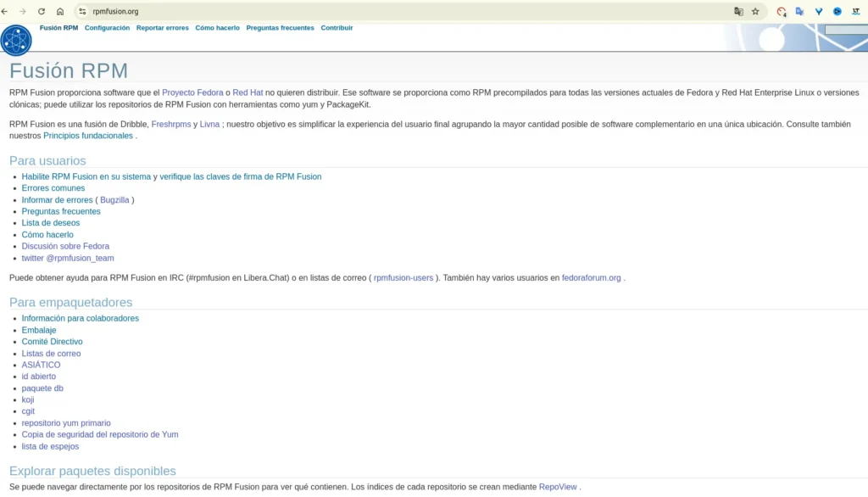The image size is (868, 497).
Task: Open Información para colaboradores link
Action: (81, 318)
